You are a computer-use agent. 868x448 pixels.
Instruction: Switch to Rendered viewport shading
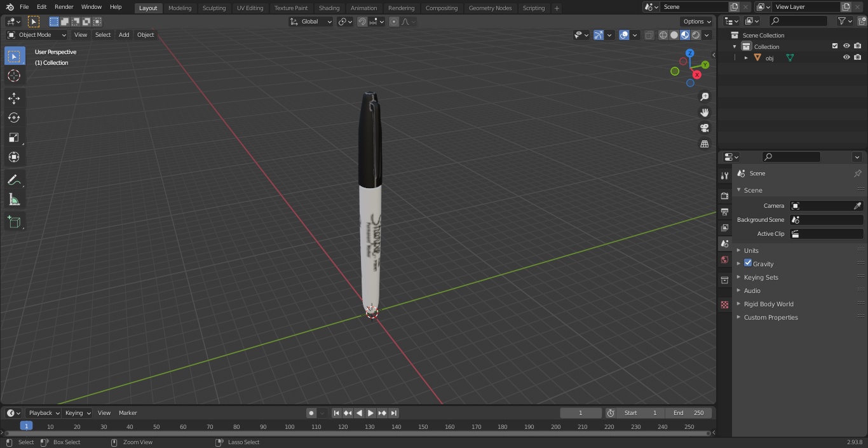696,35
